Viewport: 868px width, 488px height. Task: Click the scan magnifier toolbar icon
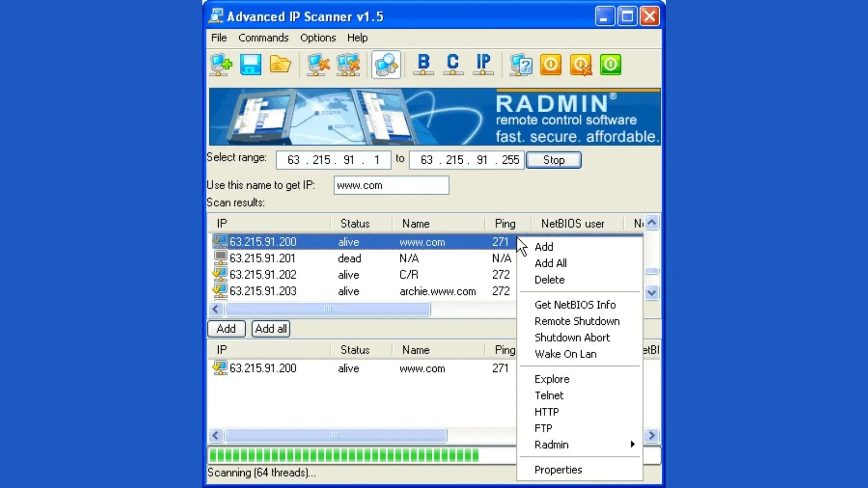tap(386, 65)
